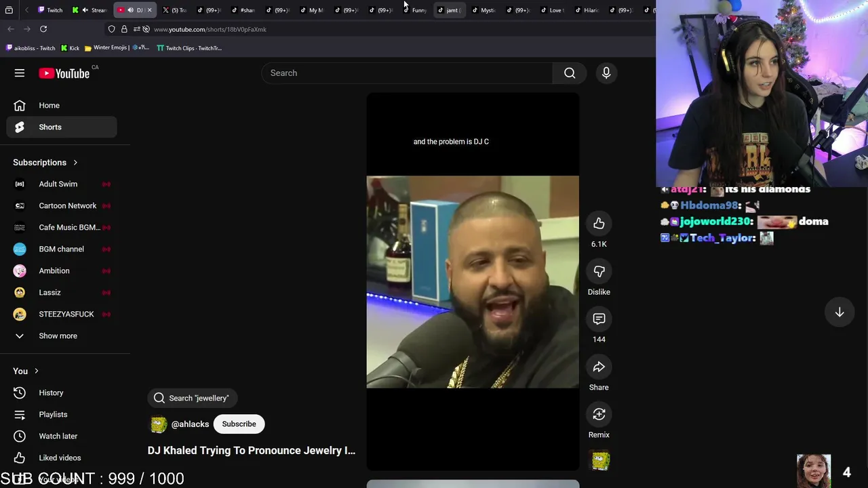Expand the You section
The height and width of the screenshot is (488, 868).
pos(26,371)
